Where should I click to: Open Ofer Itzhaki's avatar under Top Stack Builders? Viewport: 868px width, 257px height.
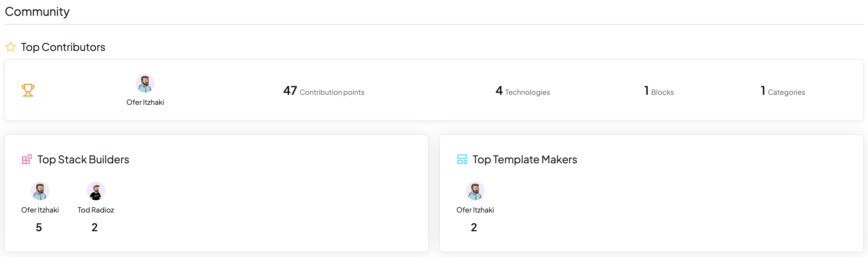[x=40, y=191]
